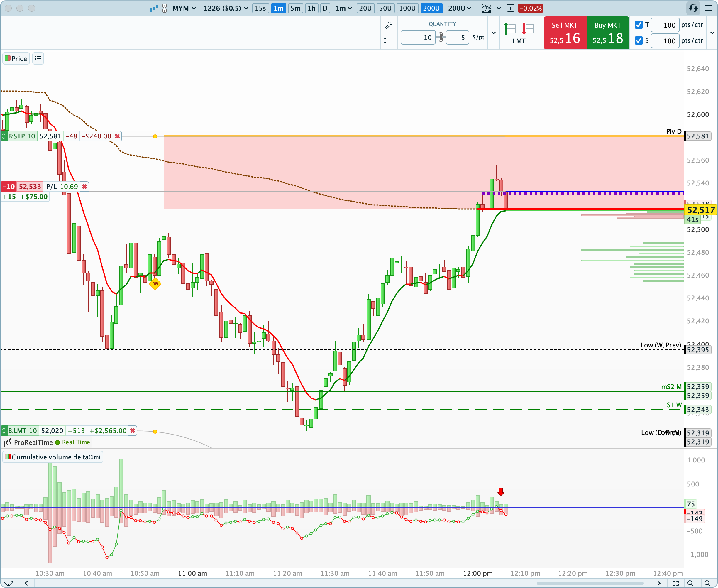Toggle the S stop checkbox

pyautogui.click(x=639, y=41)
